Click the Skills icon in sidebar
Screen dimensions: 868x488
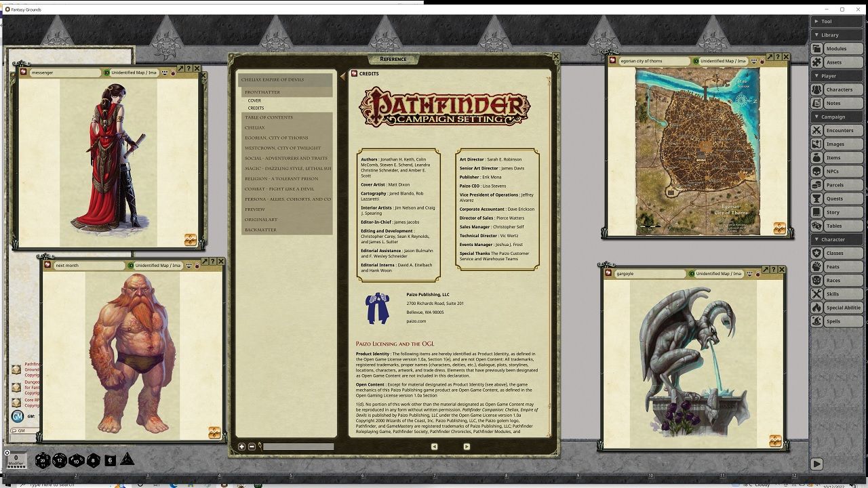click(817, 294)
